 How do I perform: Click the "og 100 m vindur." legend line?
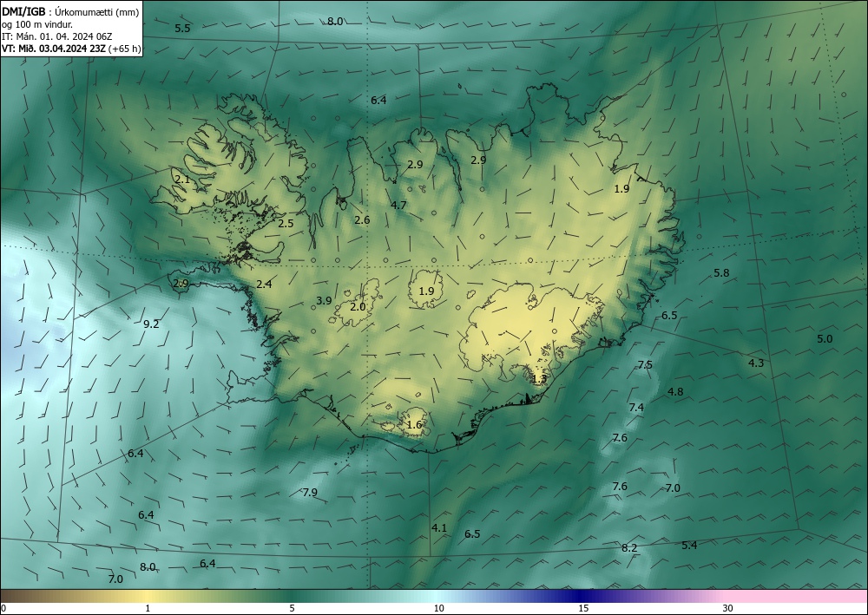coord(37,24)
